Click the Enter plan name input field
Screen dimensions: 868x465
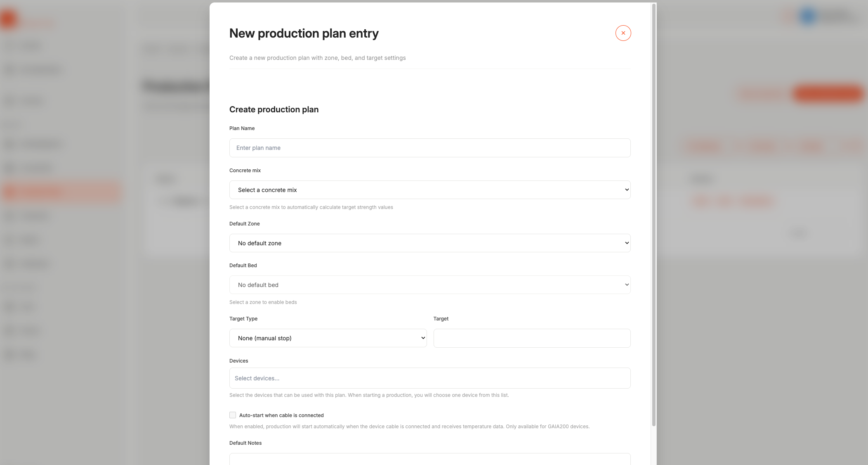pyautogui.click(x=429, y=147)
